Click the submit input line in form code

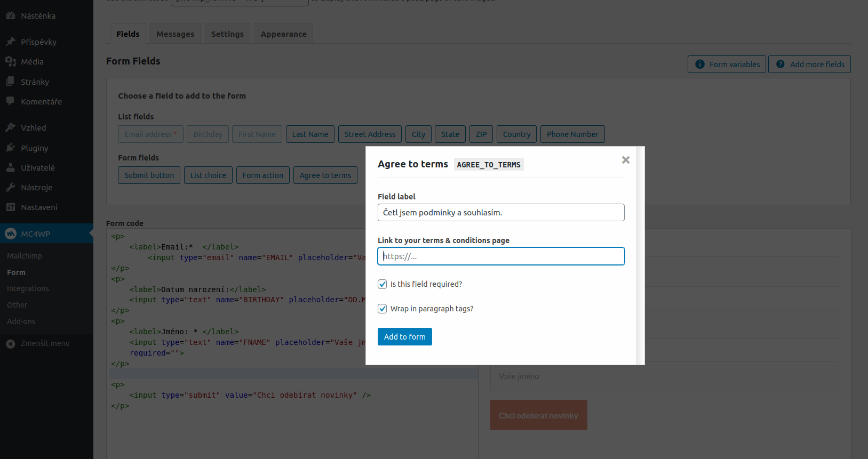pyautogui.click(x=250, y=395)
